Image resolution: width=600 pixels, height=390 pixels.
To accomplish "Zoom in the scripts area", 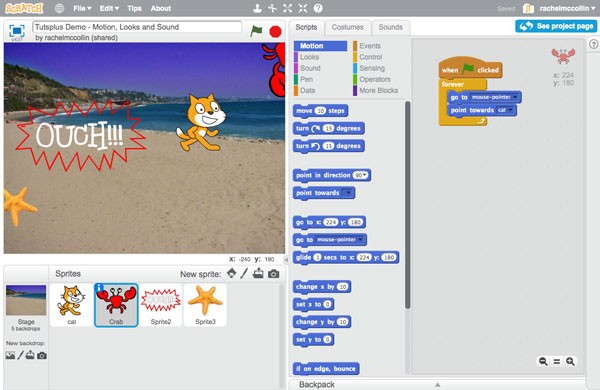I will coord(570,361).
